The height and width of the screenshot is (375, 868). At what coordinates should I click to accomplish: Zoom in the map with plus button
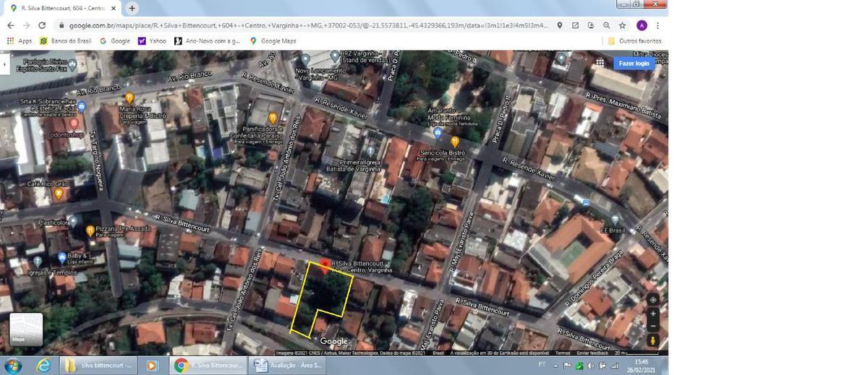click(653, 314)
